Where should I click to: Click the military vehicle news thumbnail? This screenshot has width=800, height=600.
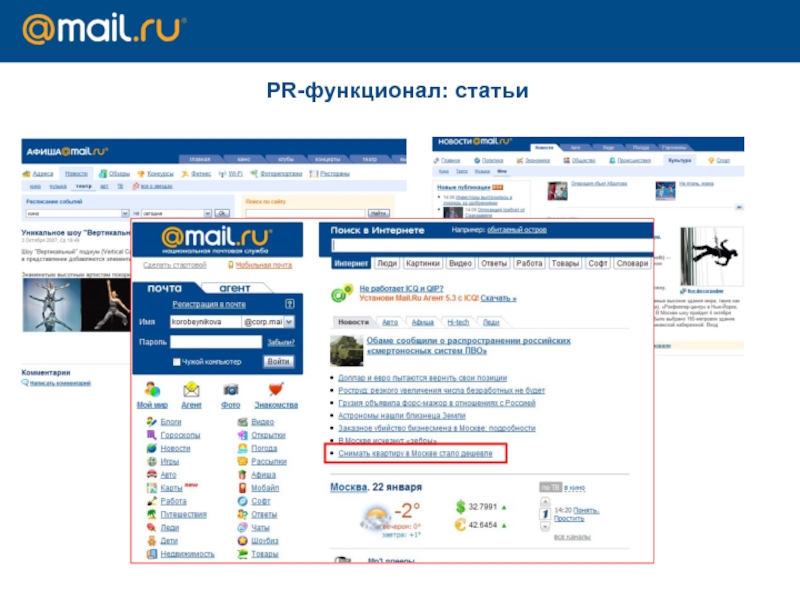[x=346, y=351]
